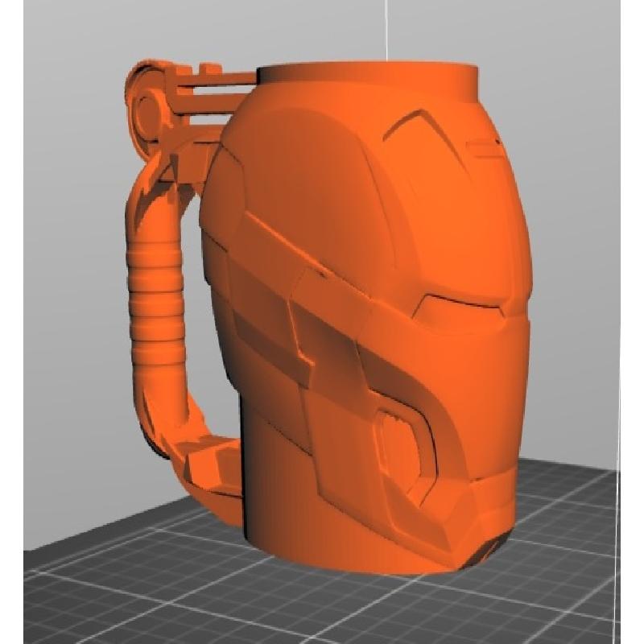This screenshot has width=644, height=644.
Task: Click the small slot on the upper-right forehead
Action: [x=481, y=145]
